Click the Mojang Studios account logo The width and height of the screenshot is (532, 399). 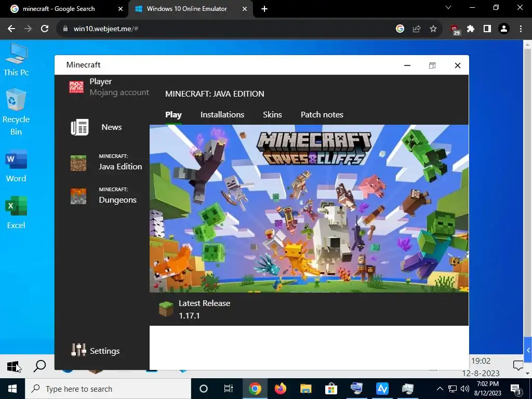tap(76, 87)
